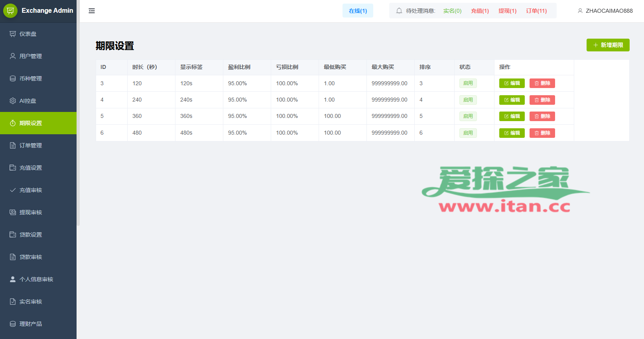The image size is (644, 339).
Task: Click the user avatar icon beside ZHAOCAIMAO888
Action: click(x=580, y=11)
